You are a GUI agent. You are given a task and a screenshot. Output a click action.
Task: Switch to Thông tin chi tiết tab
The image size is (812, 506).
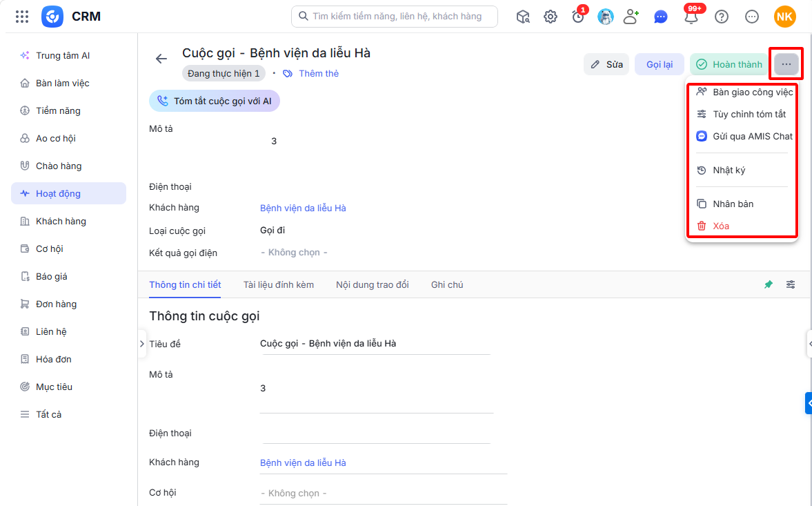pyautogui.click(x=185, y=284)
